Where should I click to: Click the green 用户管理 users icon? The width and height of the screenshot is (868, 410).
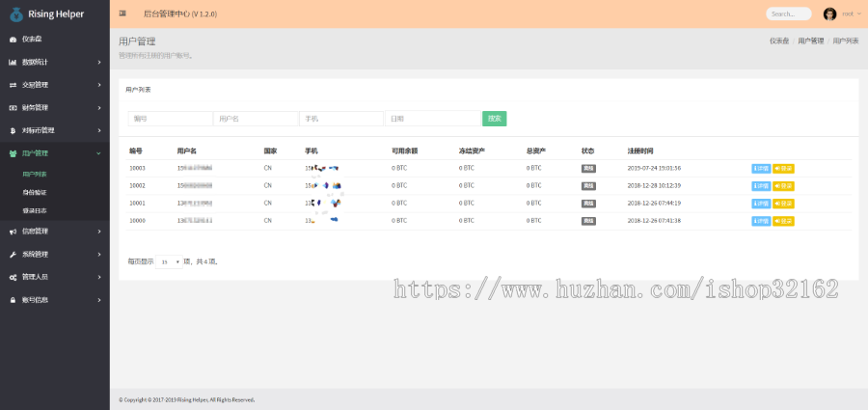13,153
